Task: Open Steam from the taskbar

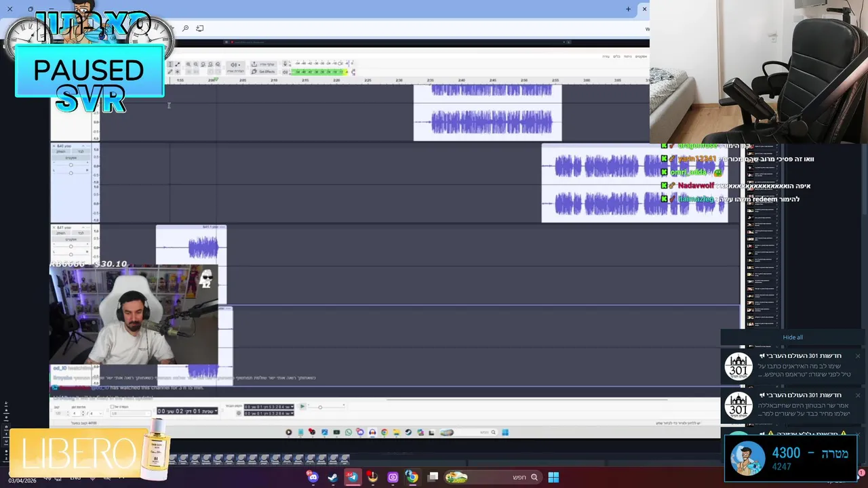Action: [x=333, y=477]
